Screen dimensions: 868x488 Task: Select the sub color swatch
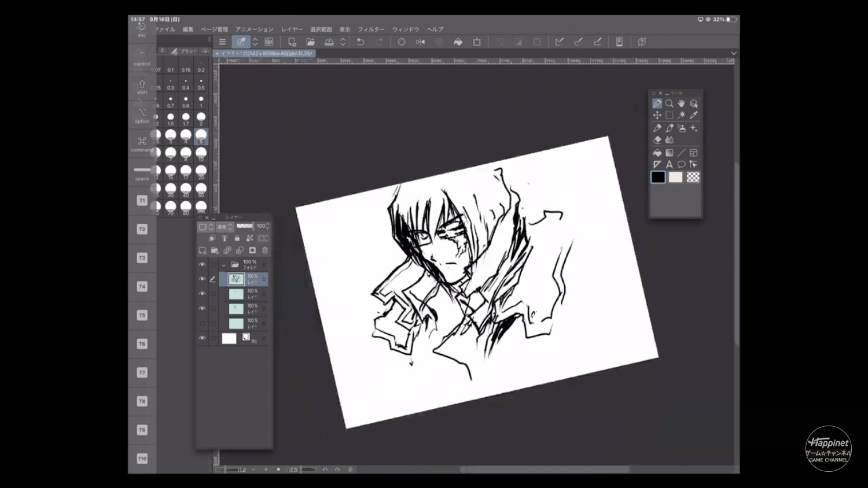tap(676, 178)
